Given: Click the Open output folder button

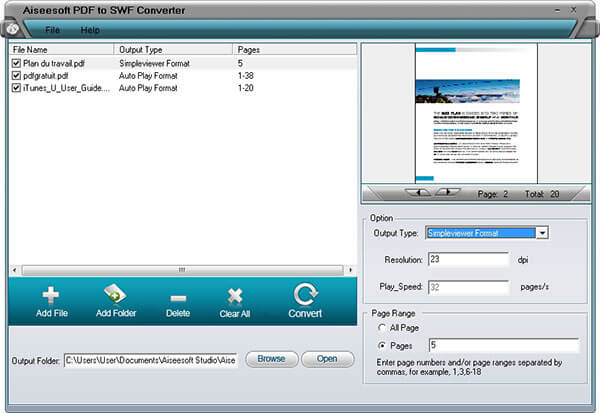Looking at the screenshot, I should point(327,359).
